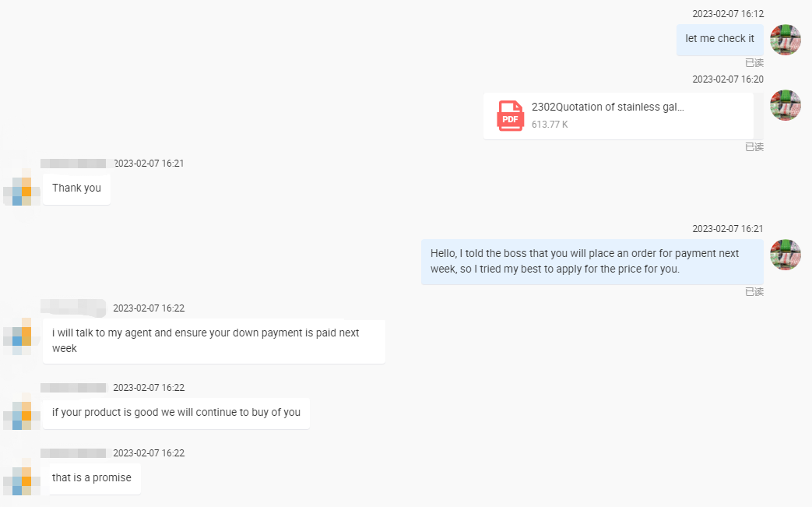812x507 pixels.
Task: Click sender avatar beside the "Hello" message
Action: pyautogui.click(x=786, y=255)
